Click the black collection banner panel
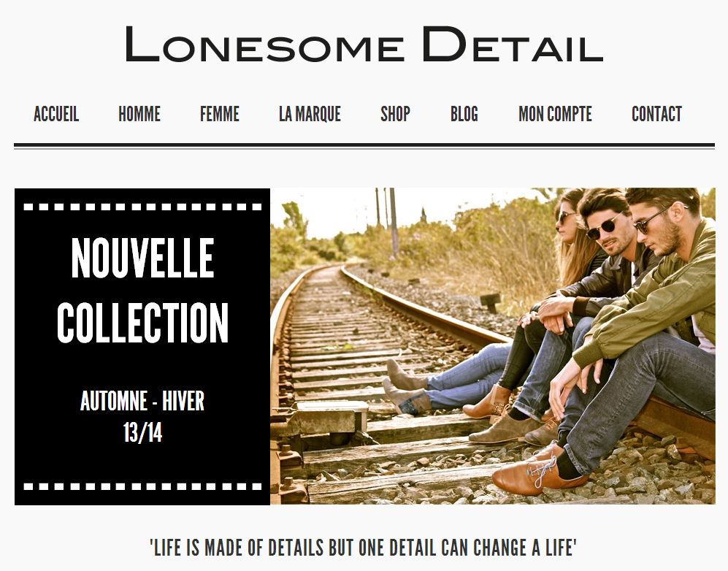Image resolution: width=728 pixels, height=571 pixels. coord(142,346)
